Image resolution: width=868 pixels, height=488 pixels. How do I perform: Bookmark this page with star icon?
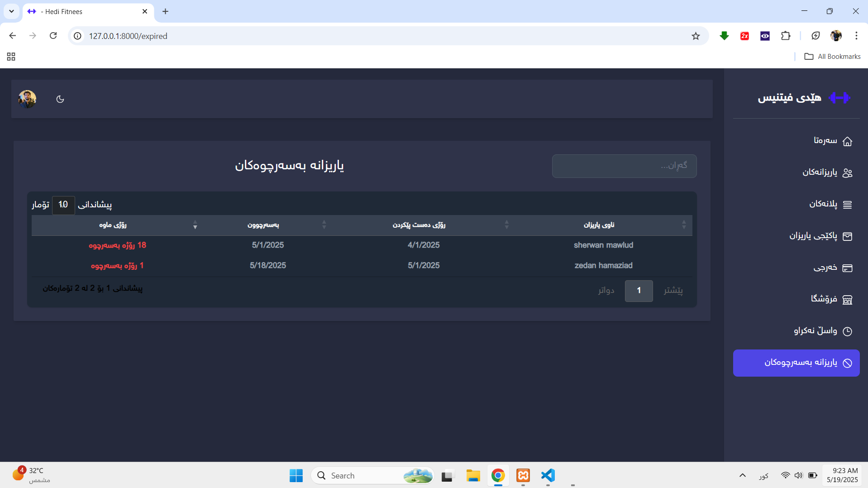(696, 36)
